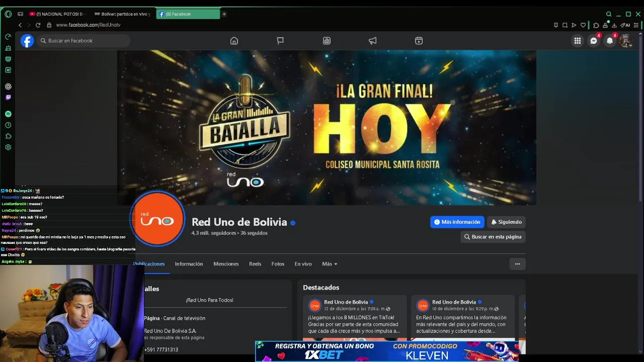The height and width of the screenshot is (362, 644).
Task: Open browser history clock icon
Action: click(8, 125)
